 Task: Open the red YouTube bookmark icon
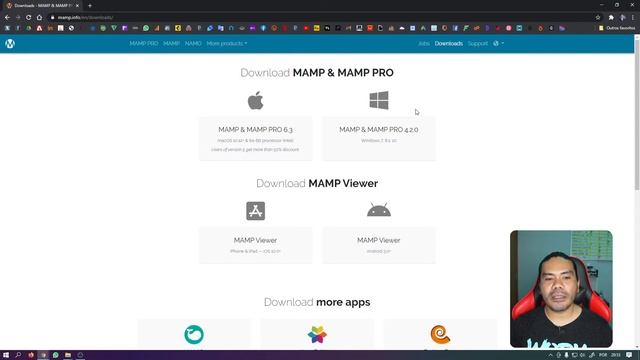click(x=306, y=28)
